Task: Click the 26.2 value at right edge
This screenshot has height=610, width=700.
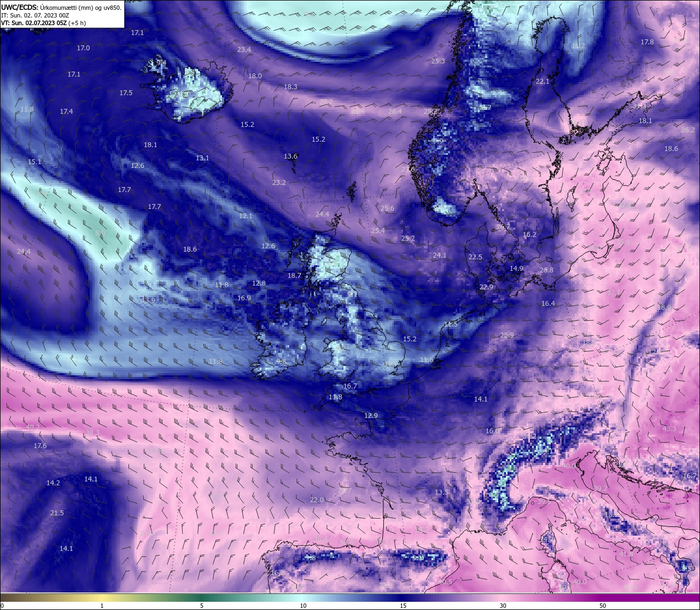Action: (687, 130)
